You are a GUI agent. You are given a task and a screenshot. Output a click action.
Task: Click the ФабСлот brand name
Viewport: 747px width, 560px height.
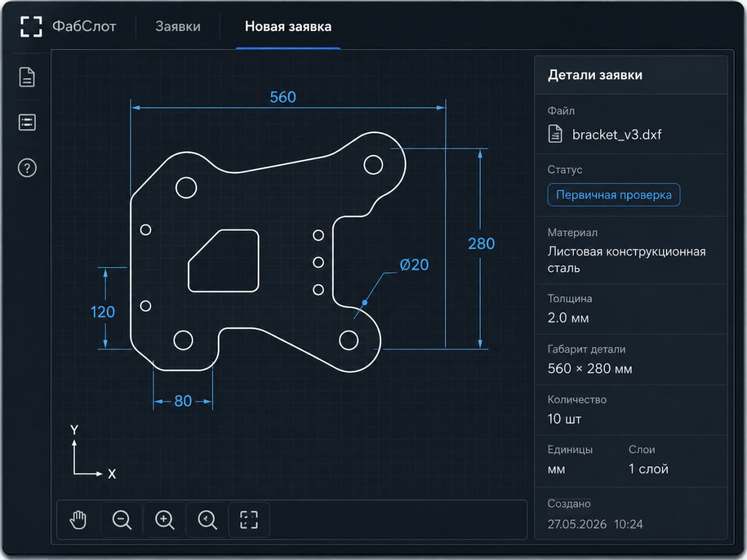84,26
